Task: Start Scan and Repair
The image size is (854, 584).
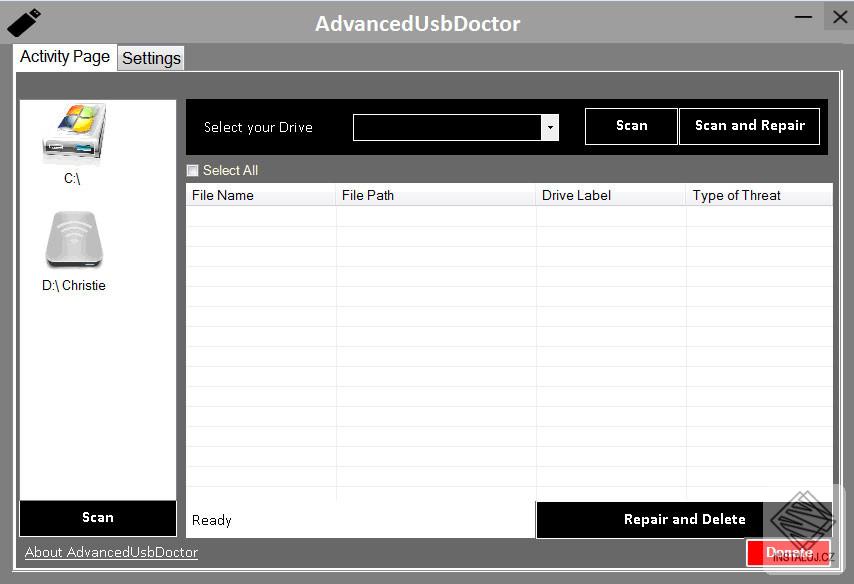Action: click(x=749, y=126)
